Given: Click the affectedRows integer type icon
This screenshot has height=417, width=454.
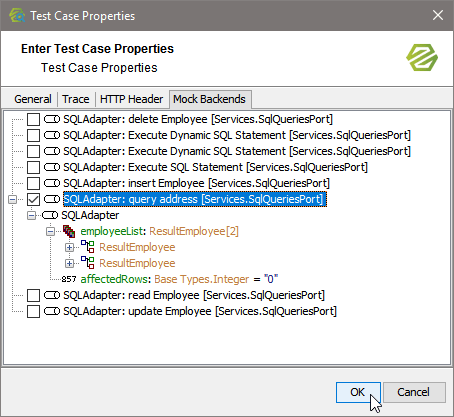Looking at the screenshot, I should click(69, 279).
